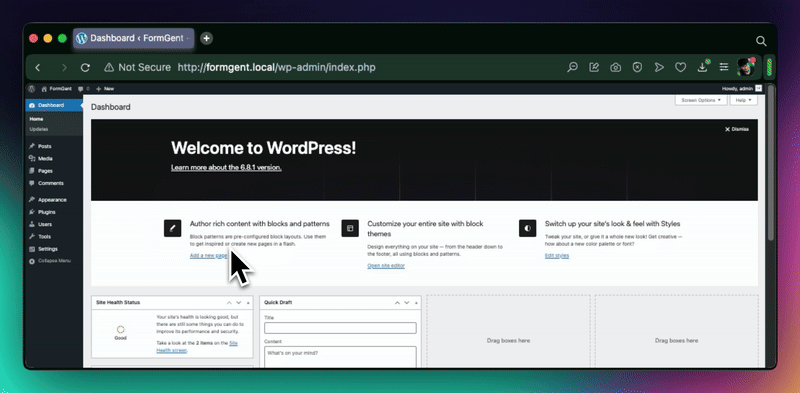Click the shield ad blocker icon

coord(637,67)
